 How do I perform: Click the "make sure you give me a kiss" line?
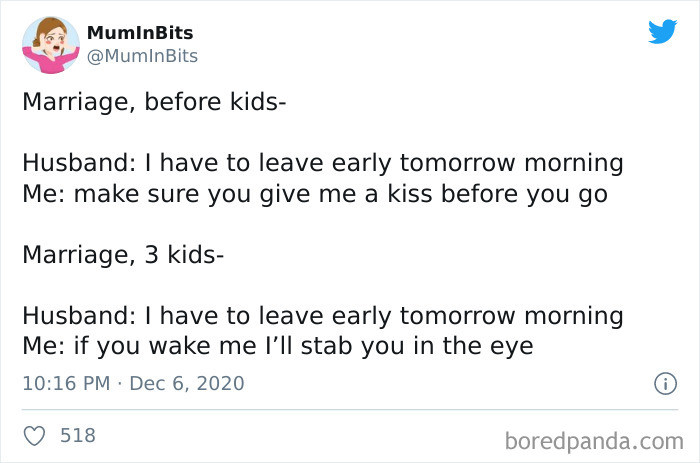coord(315,194)
